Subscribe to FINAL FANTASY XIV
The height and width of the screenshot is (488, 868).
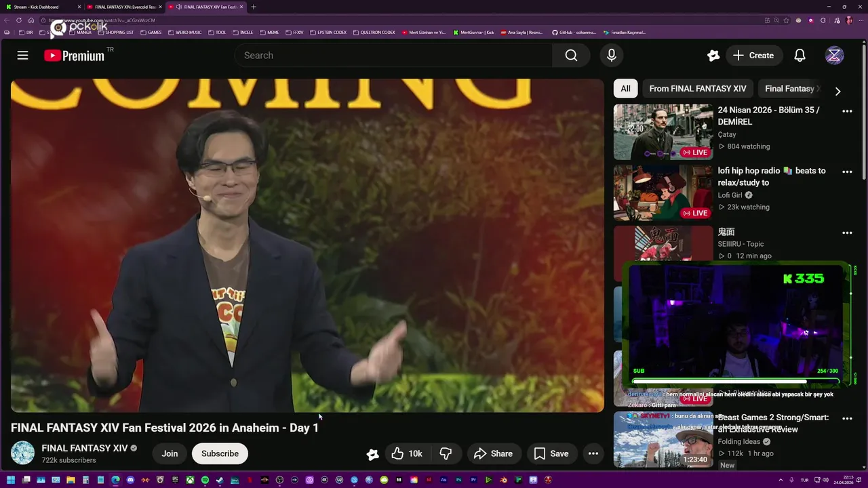point(220,453)
